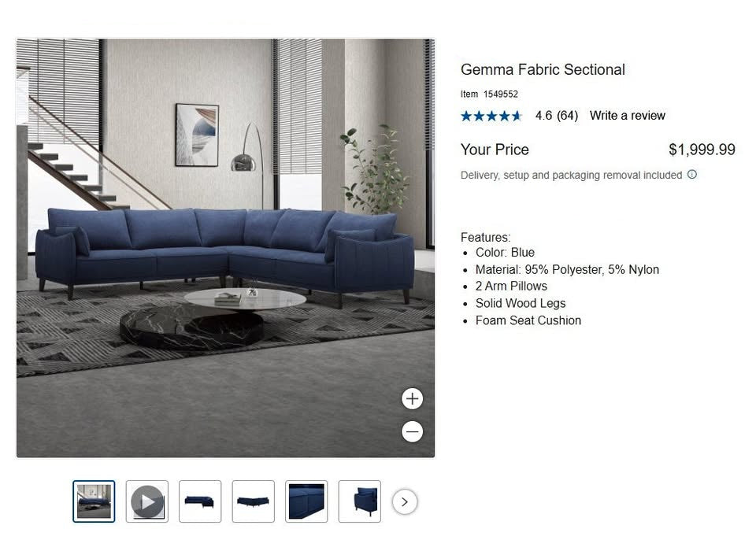This screenshot has height=540, width=756.
Task: Select the sofa side view thumbnail
Action: tap(360, 501)
